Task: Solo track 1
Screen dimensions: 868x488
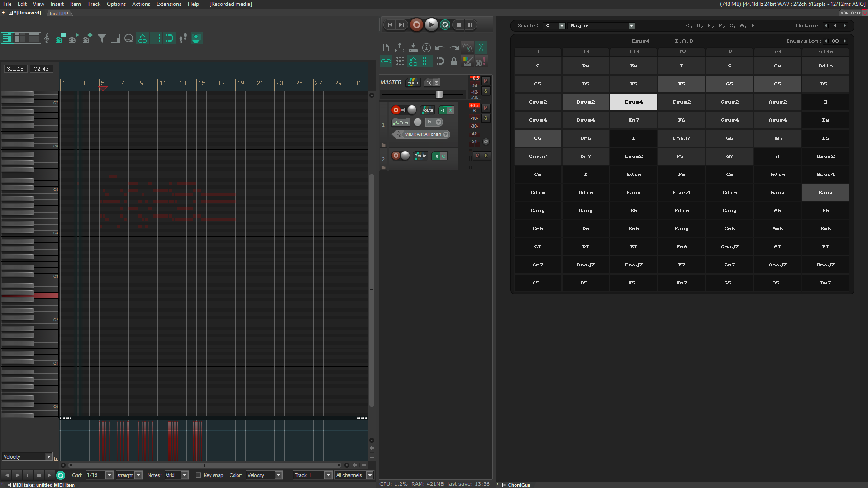Action: point(486,118)
